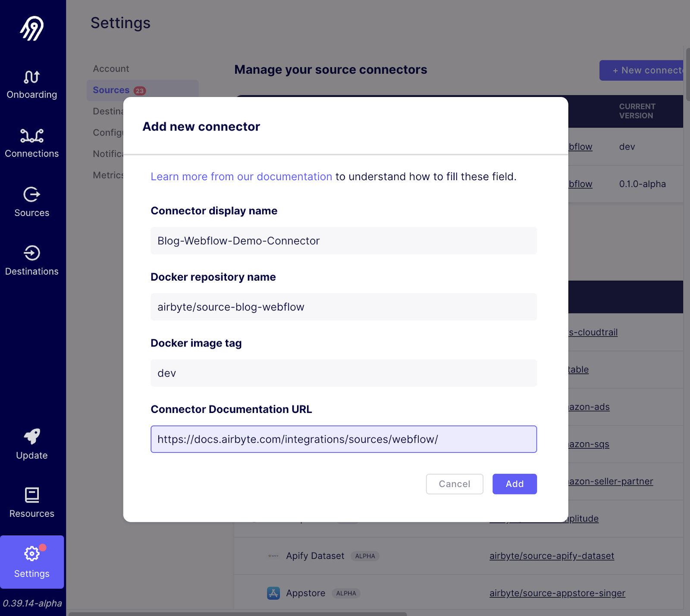690x616 pixels.
Task: Follow the airbyte/source-apify-dataset link
Action: [552, 556]
